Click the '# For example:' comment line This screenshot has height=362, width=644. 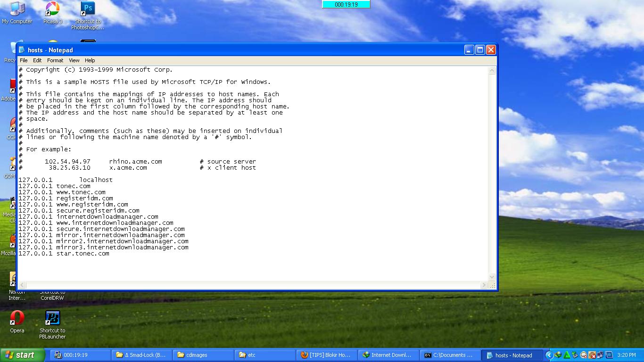click(x=45, y=149)
